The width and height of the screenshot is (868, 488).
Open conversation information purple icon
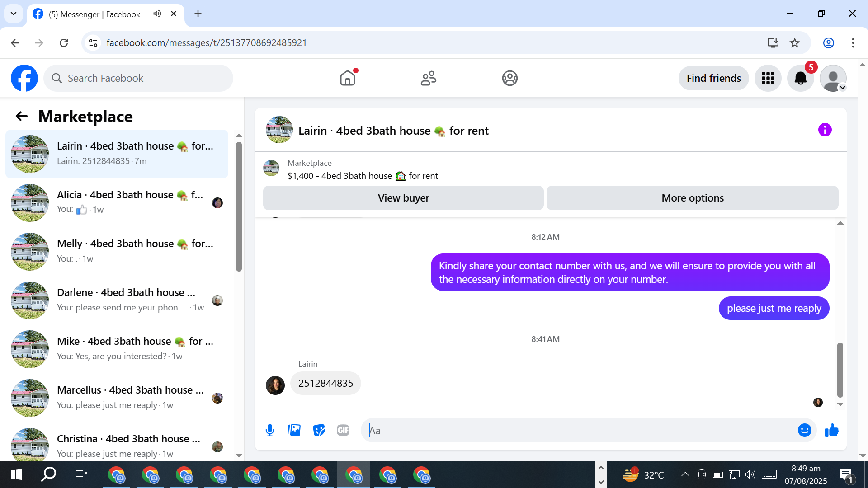coord(825,130)
